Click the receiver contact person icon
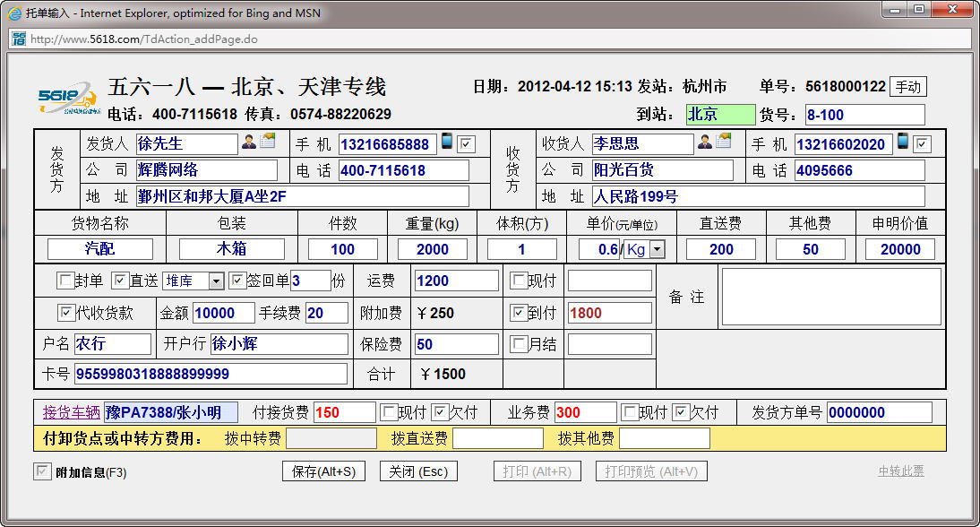 click(705, 143)
